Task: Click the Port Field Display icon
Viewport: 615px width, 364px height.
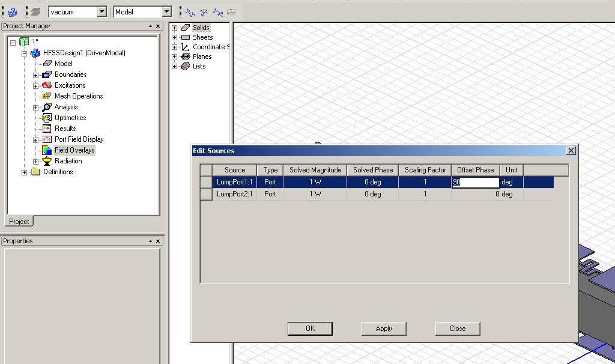Action: tap(47, 139)
